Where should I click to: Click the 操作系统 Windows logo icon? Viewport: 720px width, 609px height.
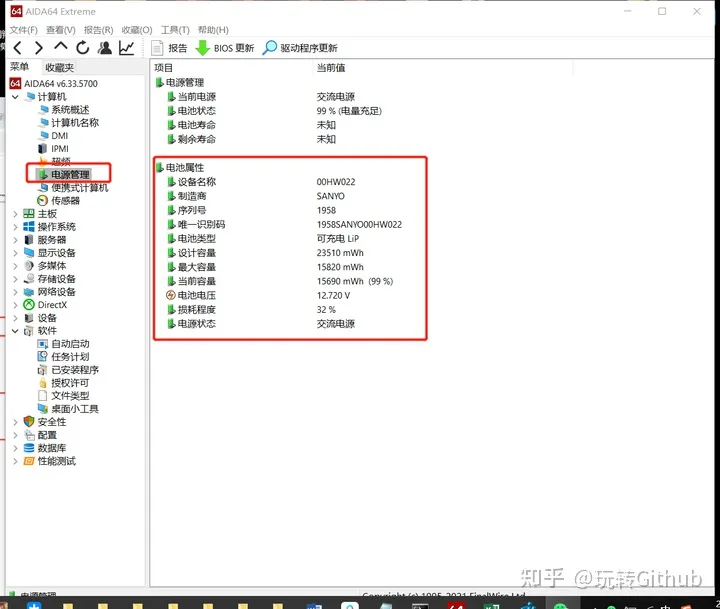tap(29, 227)
